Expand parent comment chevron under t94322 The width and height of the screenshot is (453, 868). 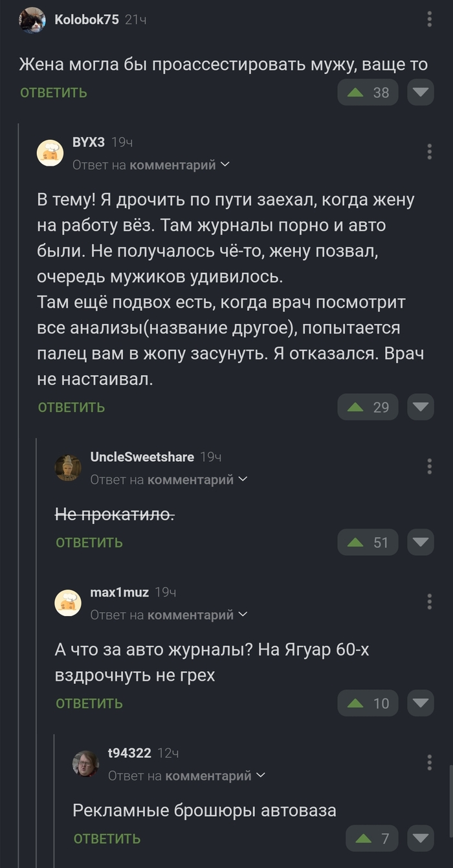261,775
